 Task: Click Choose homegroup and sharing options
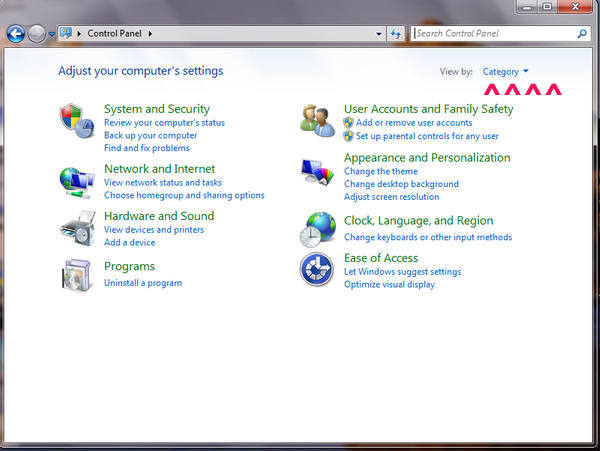184,195
